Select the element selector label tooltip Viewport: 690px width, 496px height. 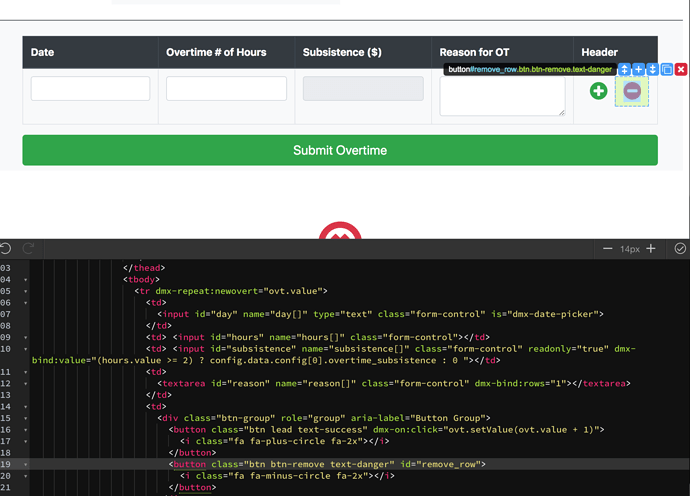point(529,70)
